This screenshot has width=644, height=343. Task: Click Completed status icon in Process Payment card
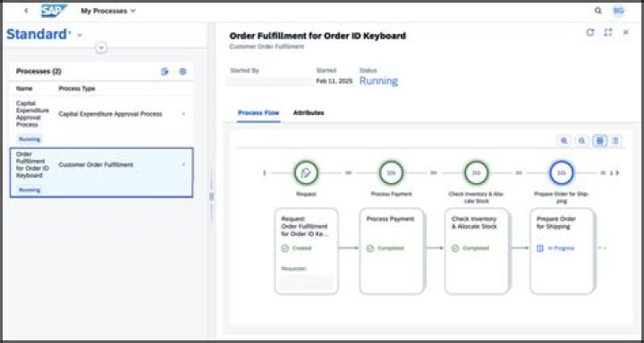pyautogui.click(x=370, y=248)
